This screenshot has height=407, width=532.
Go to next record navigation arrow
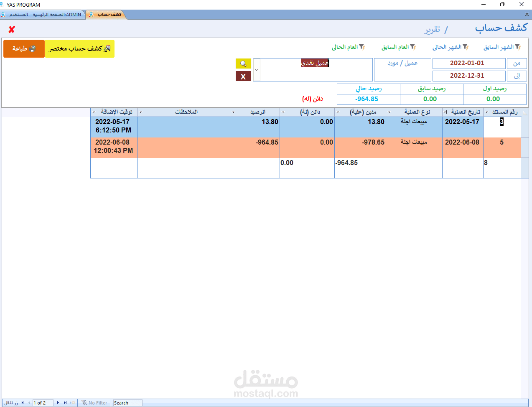(58, 403)
